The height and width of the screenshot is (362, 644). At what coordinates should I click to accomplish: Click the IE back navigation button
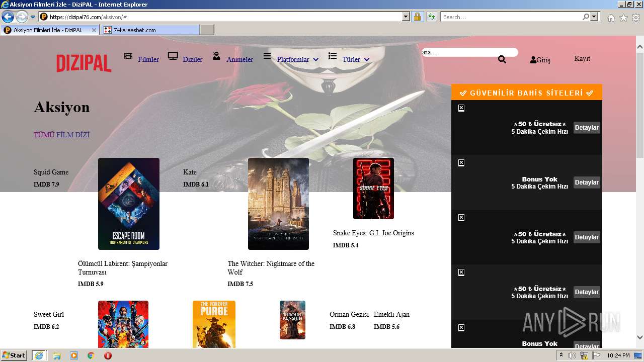tap(8, 17)
